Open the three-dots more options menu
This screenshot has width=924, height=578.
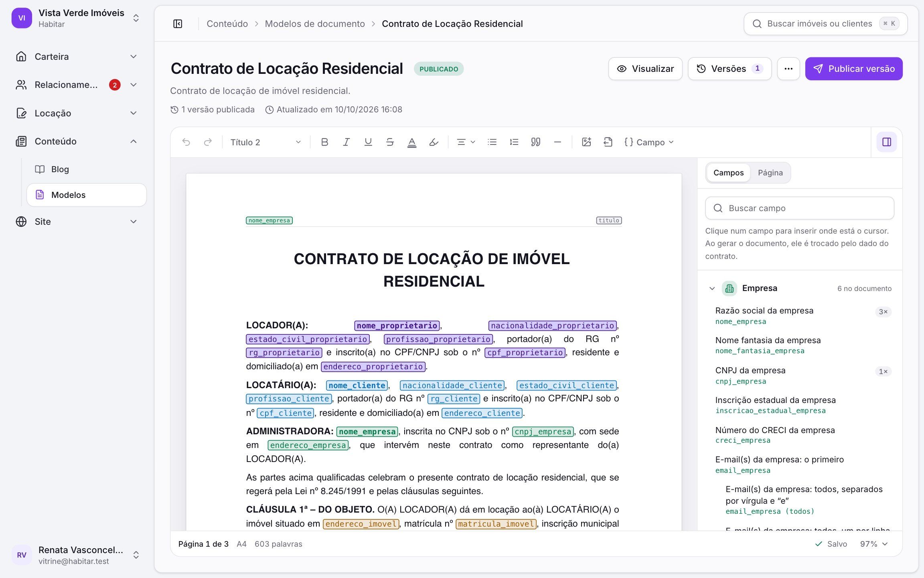[788, 69]
